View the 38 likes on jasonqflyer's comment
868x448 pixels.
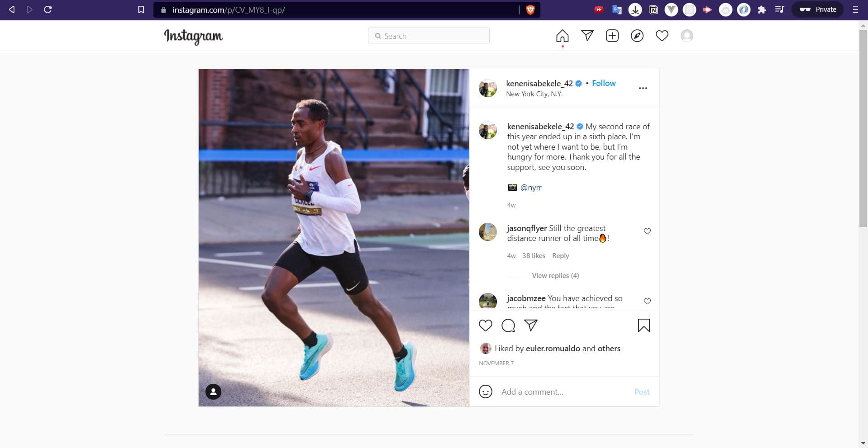(x=534, y=256)
